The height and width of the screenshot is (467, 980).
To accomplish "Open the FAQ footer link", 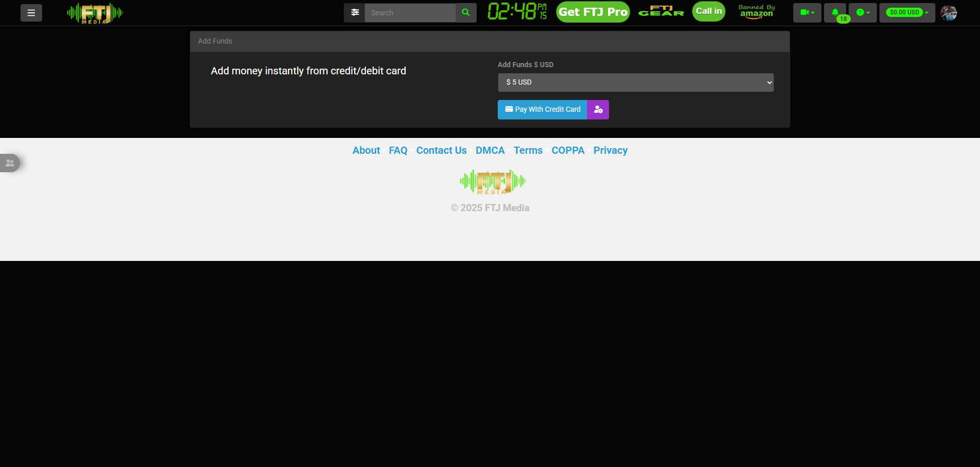I will (x=398, y=150).
